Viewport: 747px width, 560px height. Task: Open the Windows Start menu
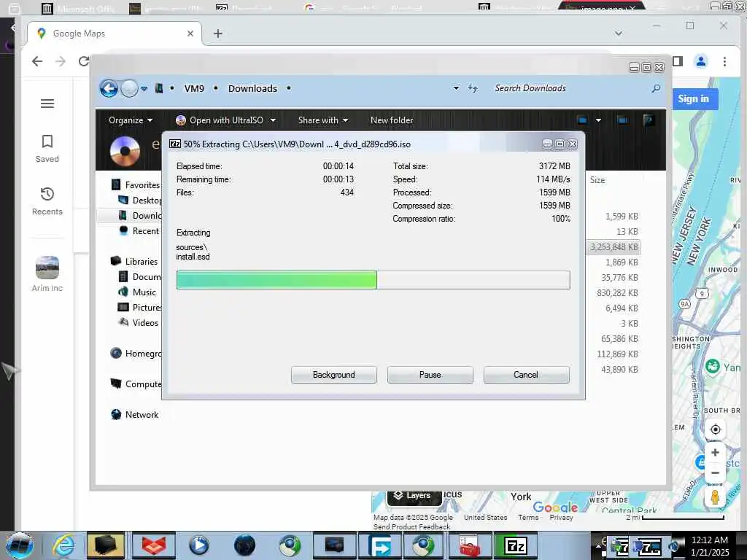pos(19,545)
